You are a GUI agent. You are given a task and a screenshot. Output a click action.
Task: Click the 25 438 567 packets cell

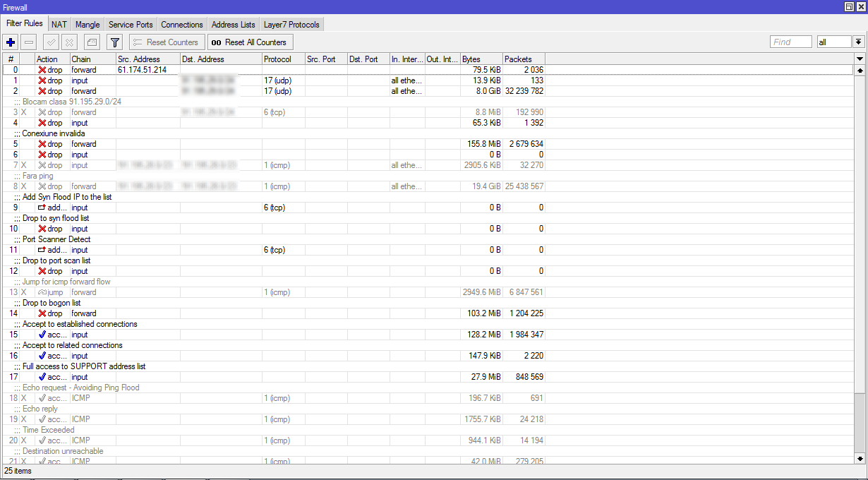coord(524,186)
